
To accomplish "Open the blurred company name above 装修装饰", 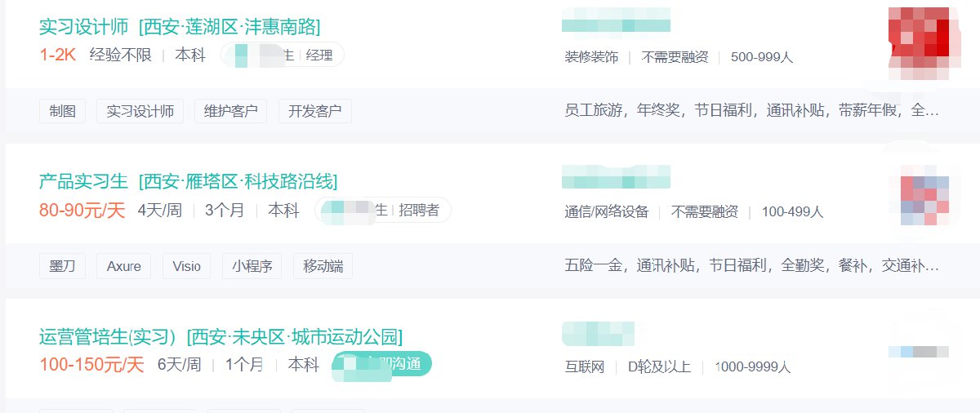I will tap(617, 20).
